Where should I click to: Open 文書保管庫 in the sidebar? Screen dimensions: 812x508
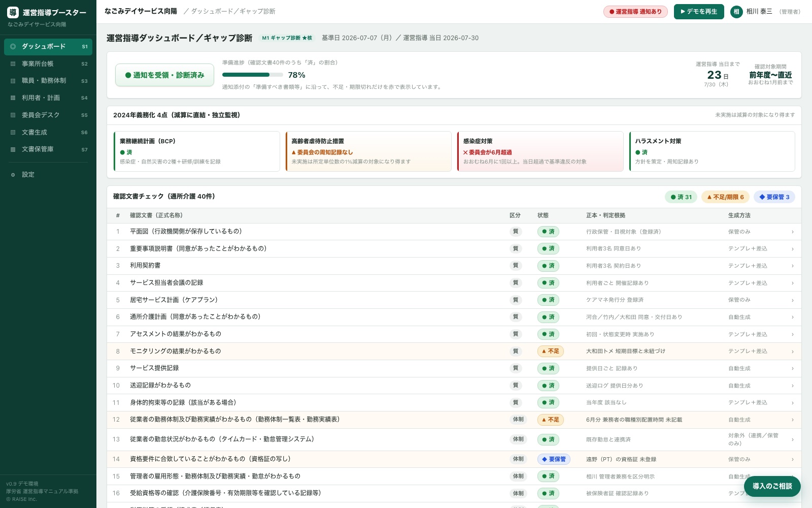pyautogui.click(x=48, y=149)
